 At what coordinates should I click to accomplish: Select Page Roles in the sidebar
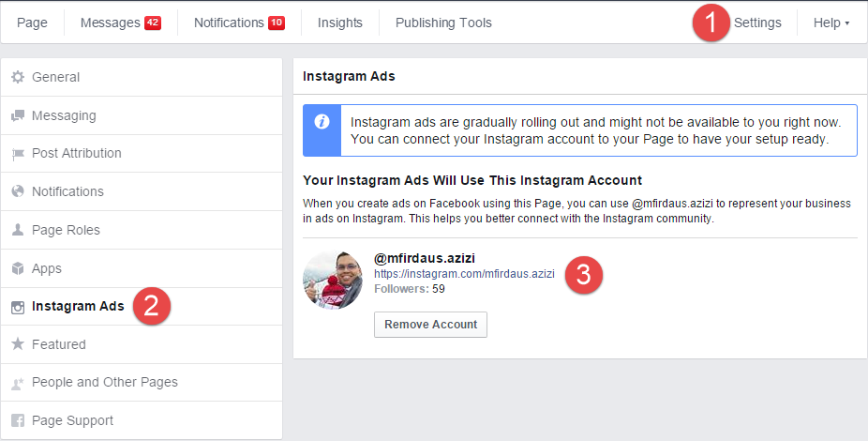142,229
